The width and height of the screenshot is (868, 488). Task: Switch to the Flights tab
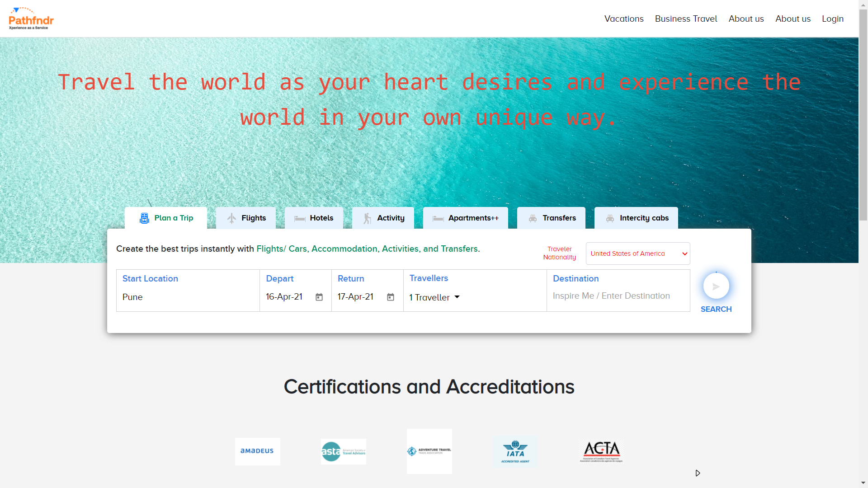(246, 218)
